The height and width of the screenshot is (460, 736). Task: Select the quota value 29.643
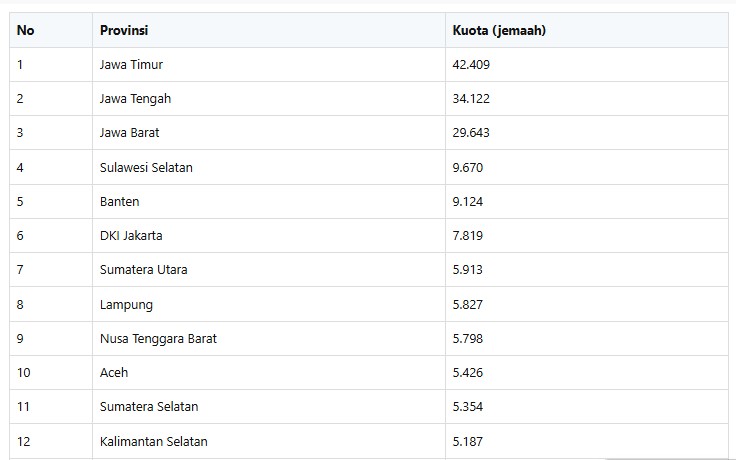click(471, 133)
